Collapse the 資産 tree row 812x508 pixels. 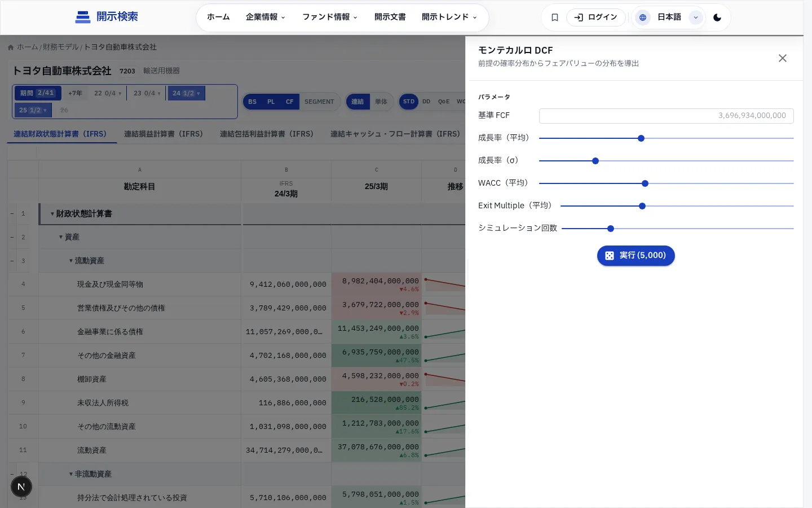pyautogui.click(x=61, y=237)
